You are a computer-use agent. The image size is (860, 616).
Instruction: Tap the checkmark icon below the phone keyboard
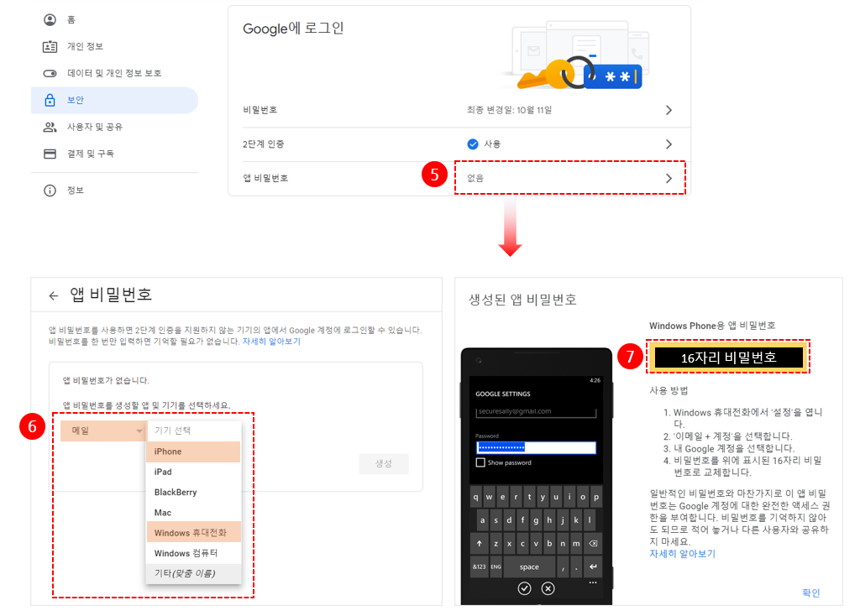[524, 588]
